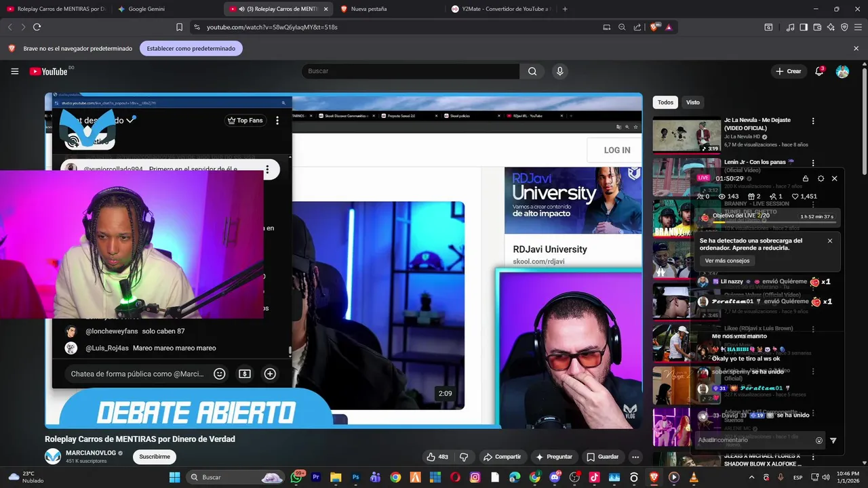Open WhatsApp from the taskbar
This screenshot has width=868, height=488.
(x=296, y=477)
